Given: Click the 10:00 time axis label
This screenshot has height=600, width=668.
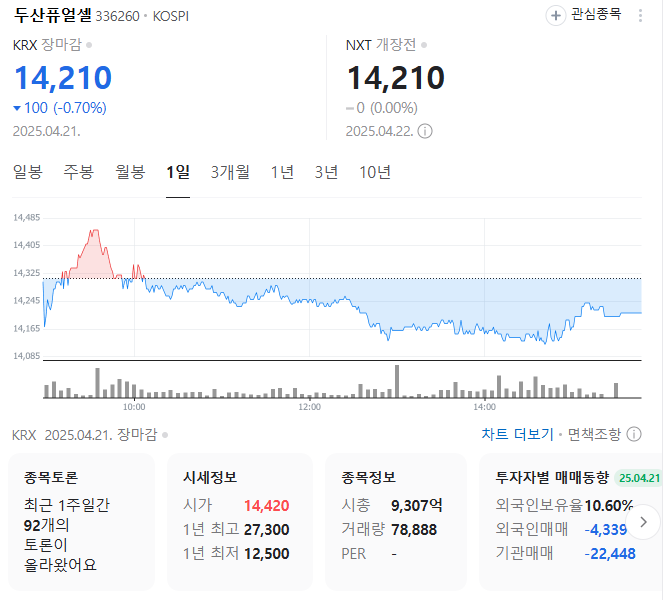Looking at the screenshot, I should coord(134,407).
